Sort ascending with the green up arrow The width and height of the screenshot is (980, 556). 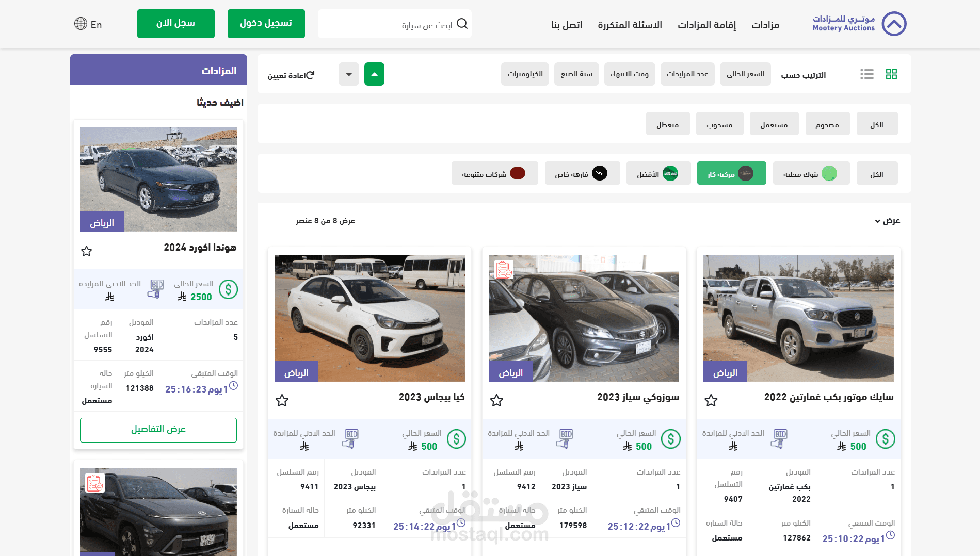pyautogui.click(x=374, y=74)
